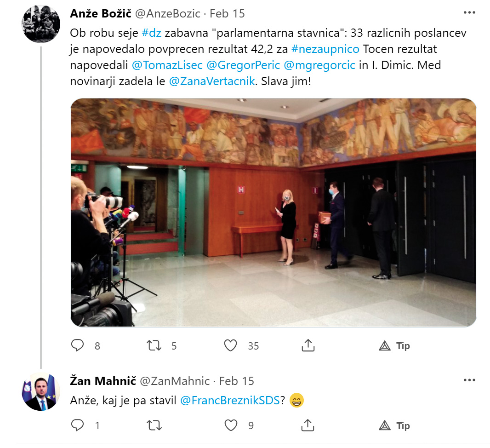Reply to Žan Mahnič's tweet
This screenshot has width=490, height=448.
coord(78,425)
